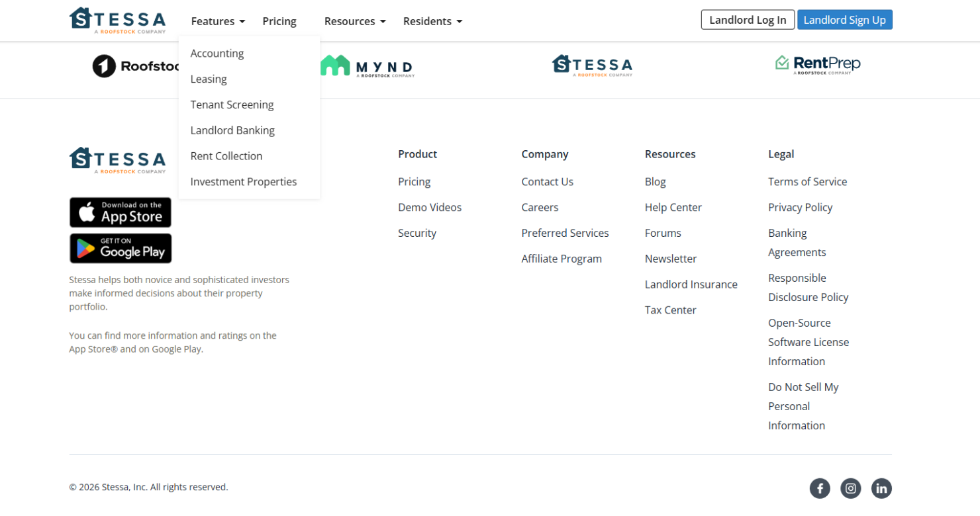
Task: Click the Instagram social icon
Action: pyautogui.click(x=851, y=488)
